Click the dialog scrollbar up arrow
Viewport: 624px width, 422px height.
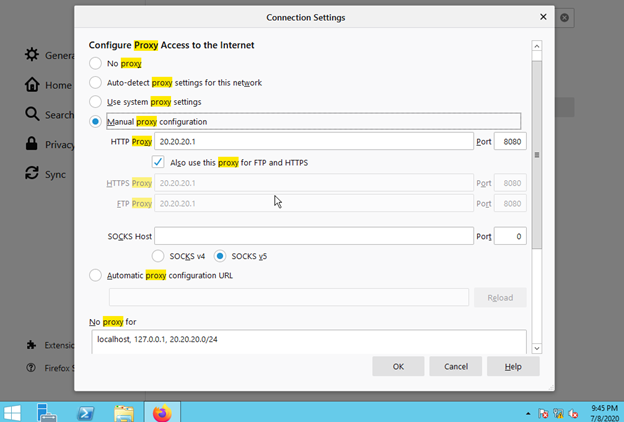click(536, 46)
